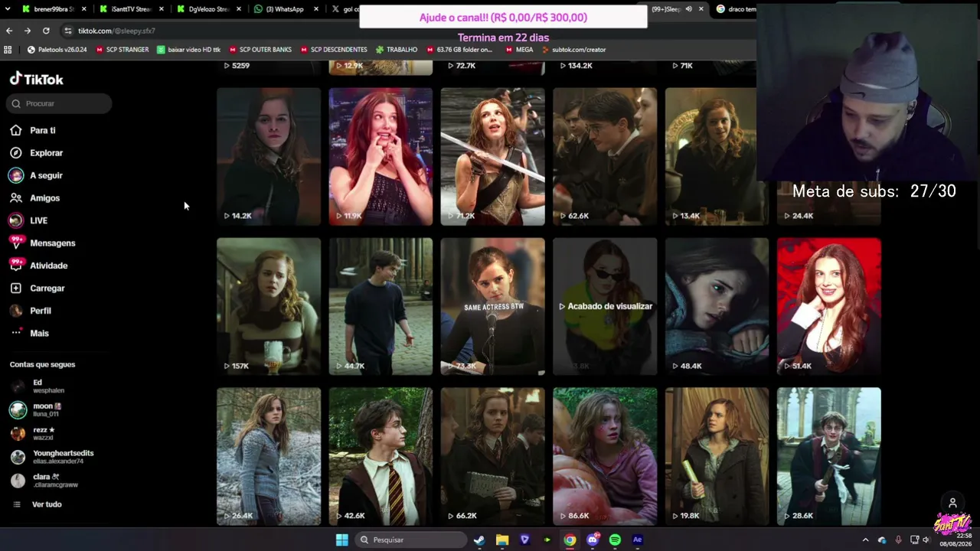Click the TikTok logo
The height and width of the screenshot is (551, 980).
point(36,79)
